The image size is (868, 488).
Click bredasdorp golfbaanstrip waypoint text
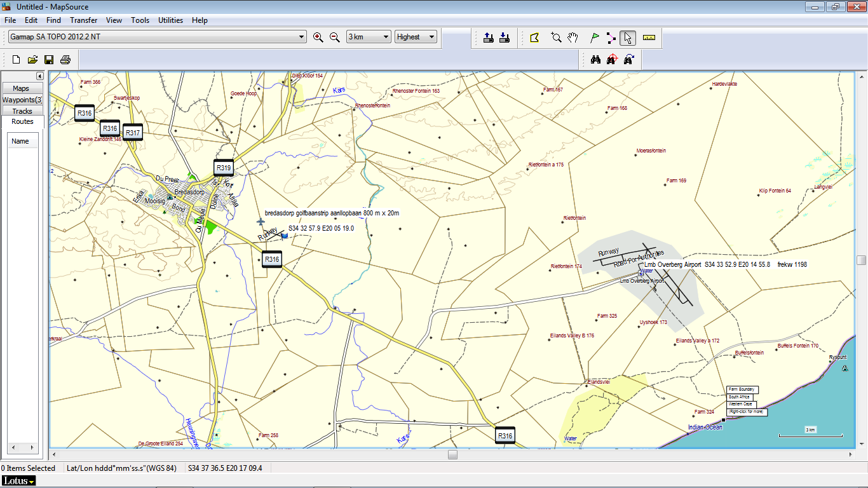(332, 213)
